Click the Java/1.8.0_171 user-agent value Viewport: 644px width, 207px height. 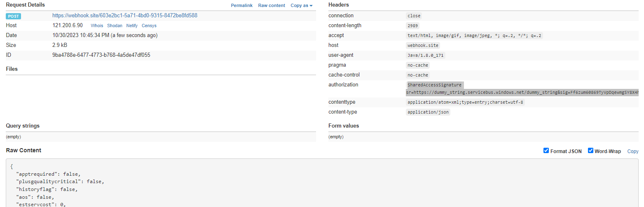coord(426,55)
